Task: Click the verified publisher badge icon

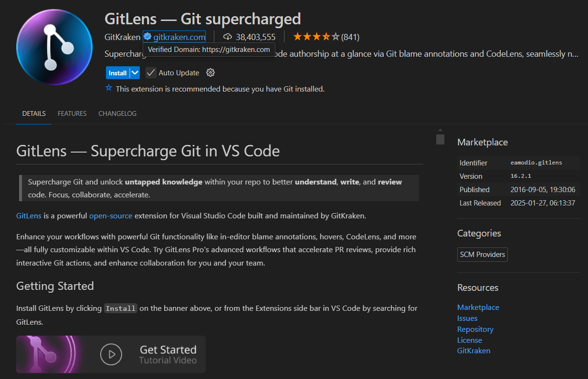Action: click(x=147, y=37)
